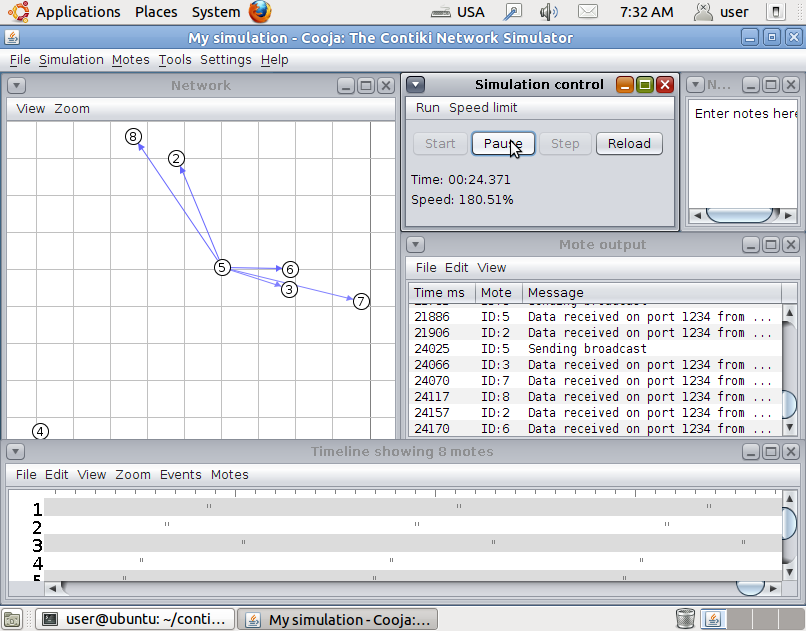Image resolution: width=806 pixels, height=631 pixels.
Task: Click the volume speaker icon
Action: pos(548,11)
